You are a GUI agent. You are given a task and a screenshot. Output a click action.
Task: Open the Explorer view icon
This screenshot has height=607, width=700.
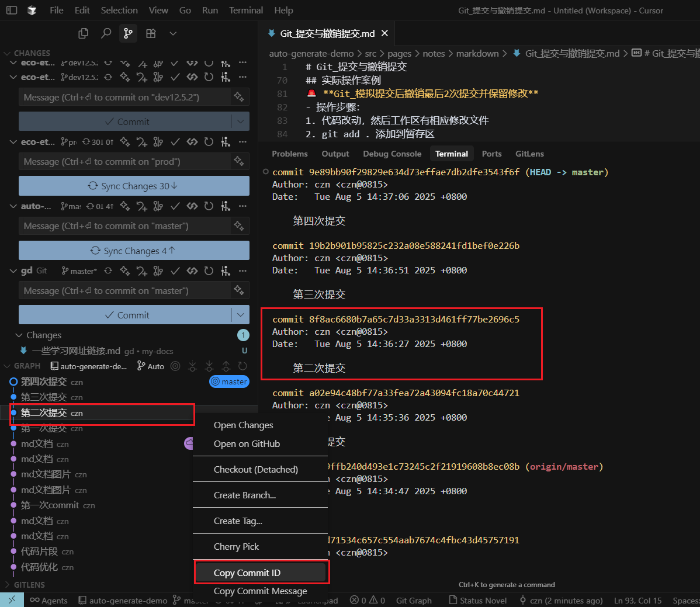84,33
